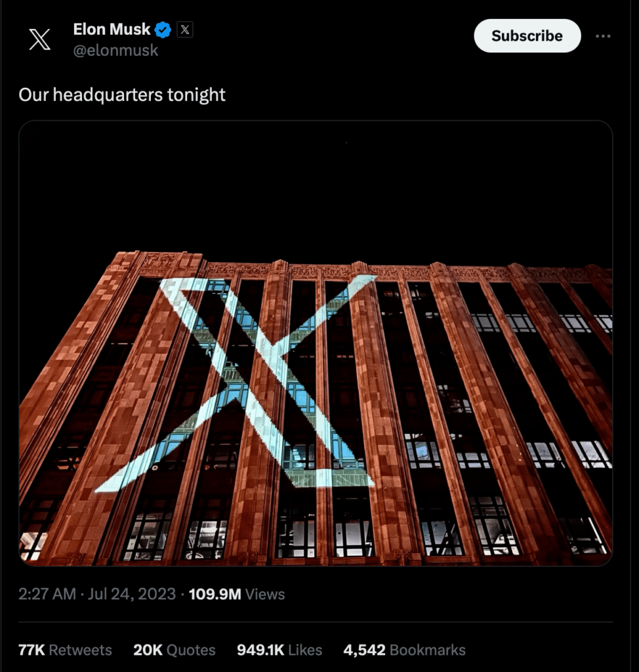Show the 77K Retweets list
Viewport: 639px width, 672px height.
pyautogui.click(x=65, y=650)
